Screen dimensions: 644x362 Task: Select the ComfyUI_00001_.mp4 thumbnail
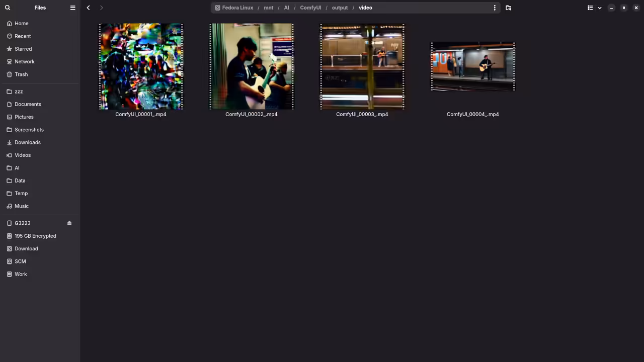[x=140, y=66]
